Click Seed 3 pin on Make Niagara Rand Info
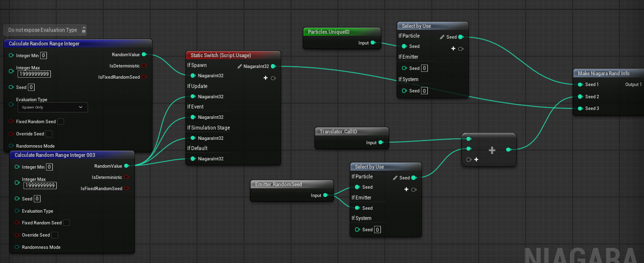Viewport: 644px width, 263px height. point(580,108)
